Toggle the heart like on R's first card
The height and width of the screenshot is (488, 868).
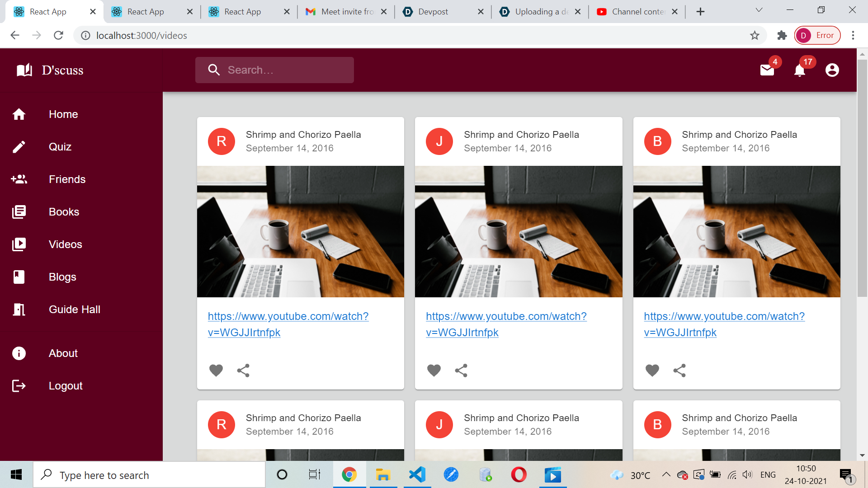click(x=216, y=371)
